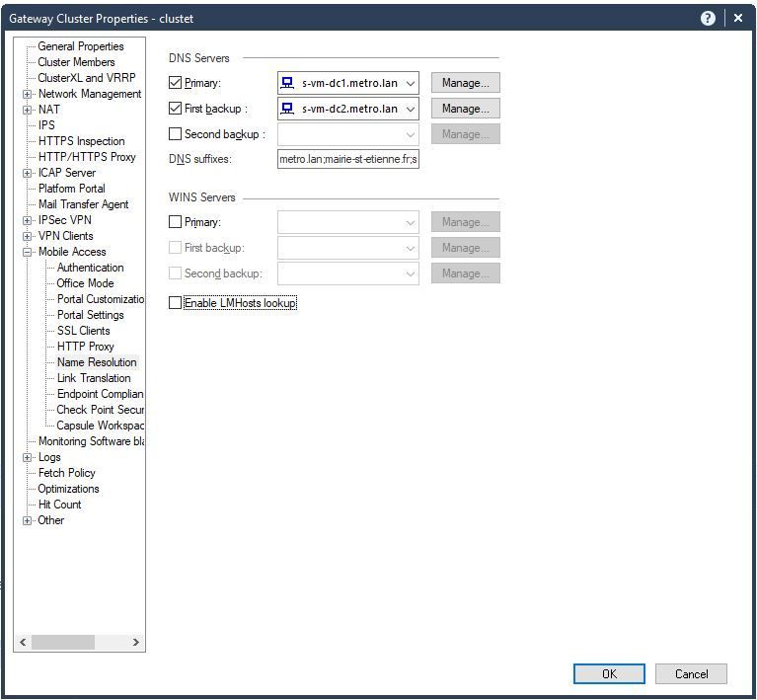Screen dimensions: 757x700
Task: Open the First backup DNS dropdown
Action: (411, 109)
